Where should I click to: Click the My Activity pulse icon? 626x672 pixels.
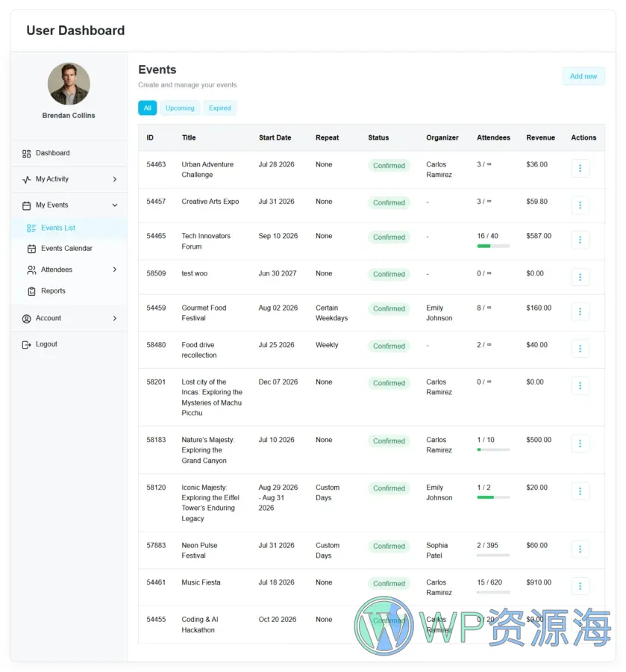(27, 179)
